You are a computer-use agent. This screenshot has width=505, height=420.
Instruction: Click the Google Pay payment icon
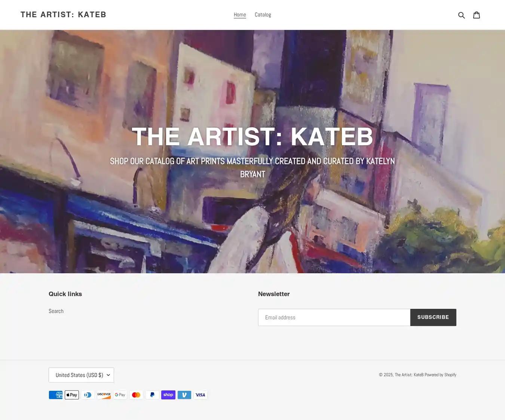point(120,395)
